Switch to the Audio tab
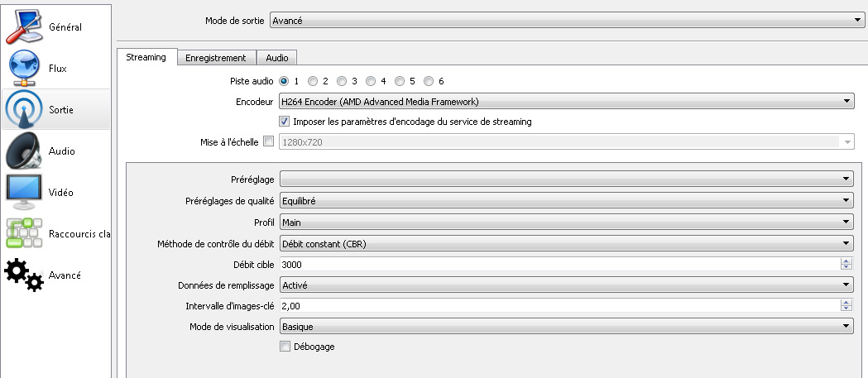Screen dimensions: 868x378 277,58
